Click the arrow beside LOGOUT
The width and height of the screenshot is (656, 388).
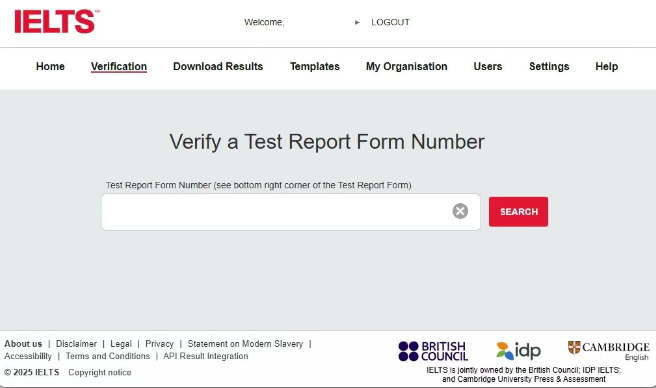[x=357, y=22]
